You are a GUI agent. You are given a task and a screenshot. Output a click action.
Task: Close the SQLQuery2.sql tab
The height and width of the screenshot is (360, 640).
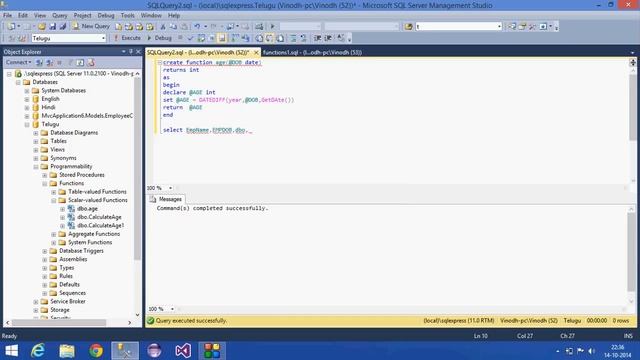click(x=256, y=52)
